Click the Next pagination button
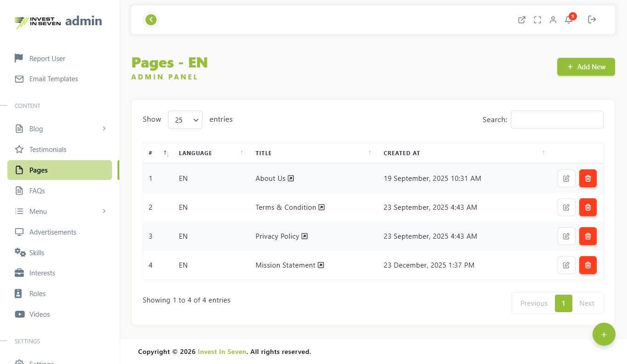 click(587, 303)
